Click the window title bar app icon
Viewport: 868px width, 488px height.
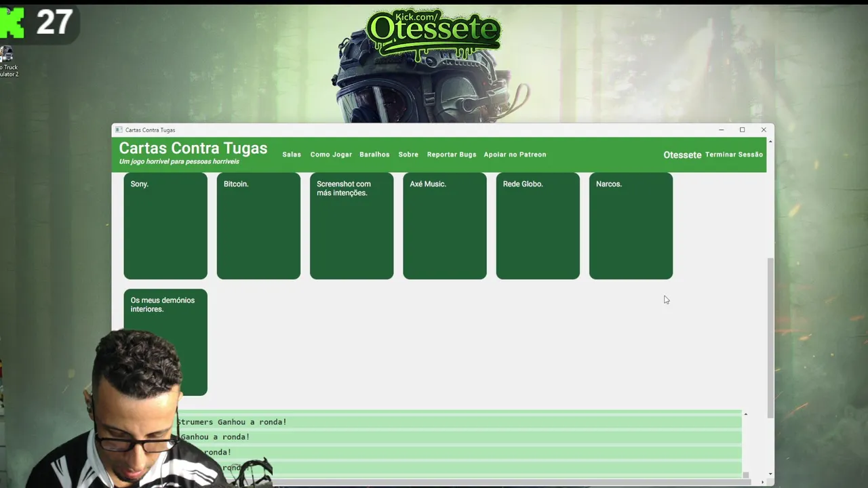pos(118,129)
